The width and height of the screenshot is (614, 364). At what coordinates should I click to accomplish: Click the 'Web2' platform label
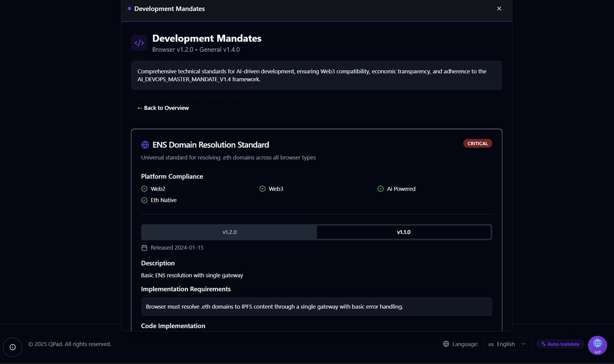tap(158, 189)
